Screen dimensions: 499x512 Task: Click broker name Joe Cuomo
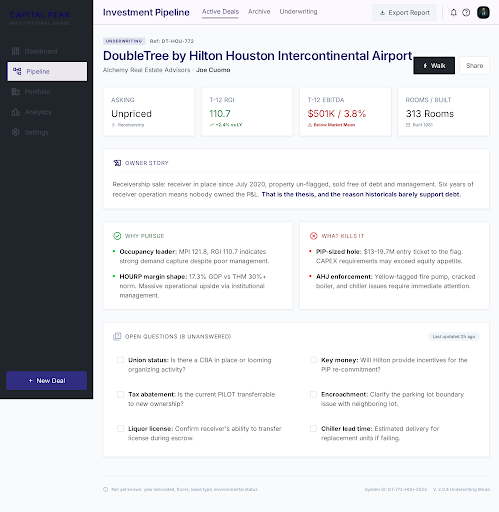pos(213,70)
